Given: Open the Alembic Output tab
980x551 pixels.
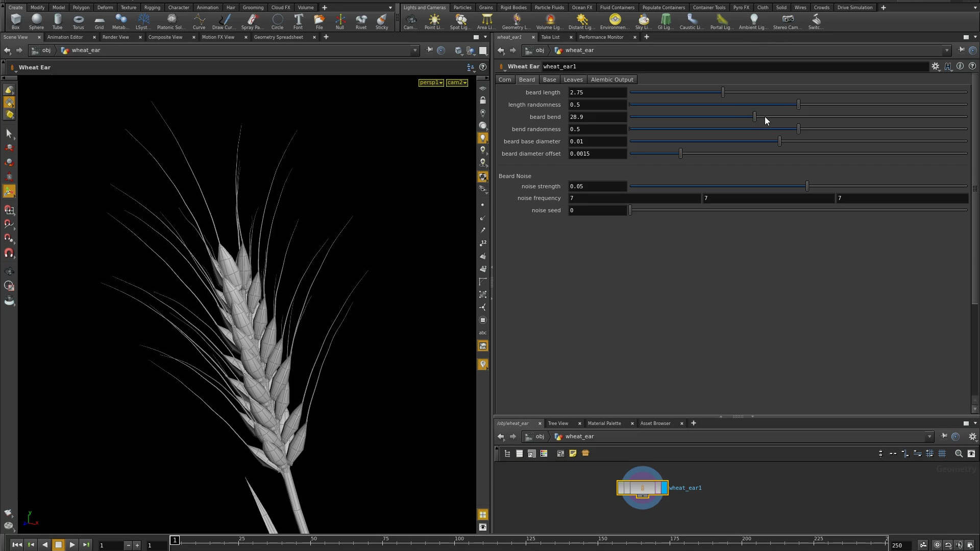Looking at the screenshot, I should pyautogui.click(x=611, y=80).
